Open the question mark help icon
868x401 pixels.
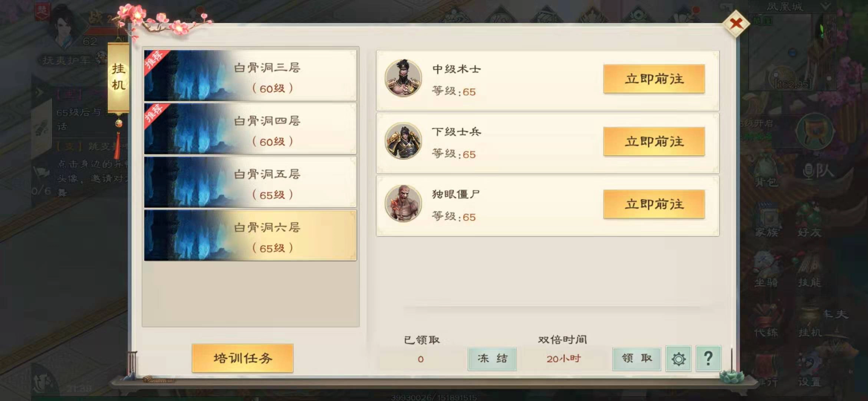[x=708, y=359]
